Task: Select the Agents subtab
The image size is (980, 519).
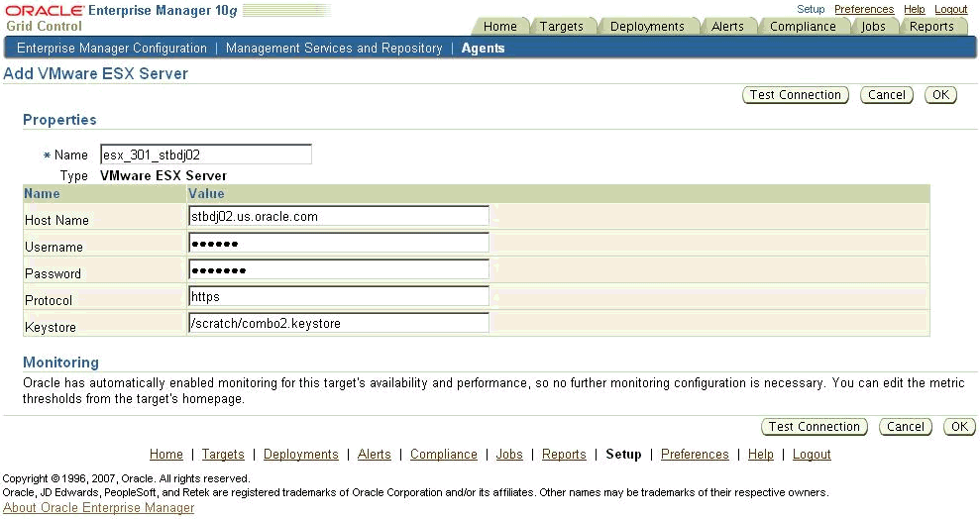Action: point(483,49)
